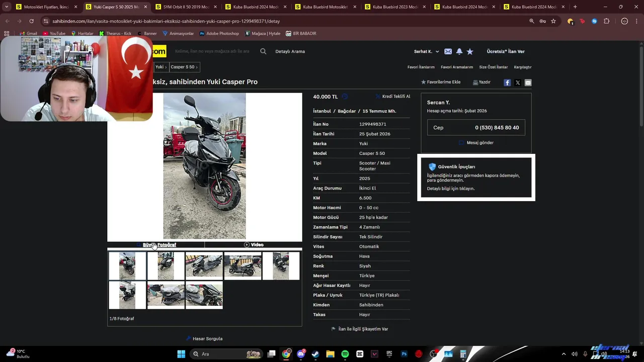Open the Chrome tab search dropdown arrow
Image resolution: width=644 pixels, height=362 pixels.
click(x=7, y=7)
